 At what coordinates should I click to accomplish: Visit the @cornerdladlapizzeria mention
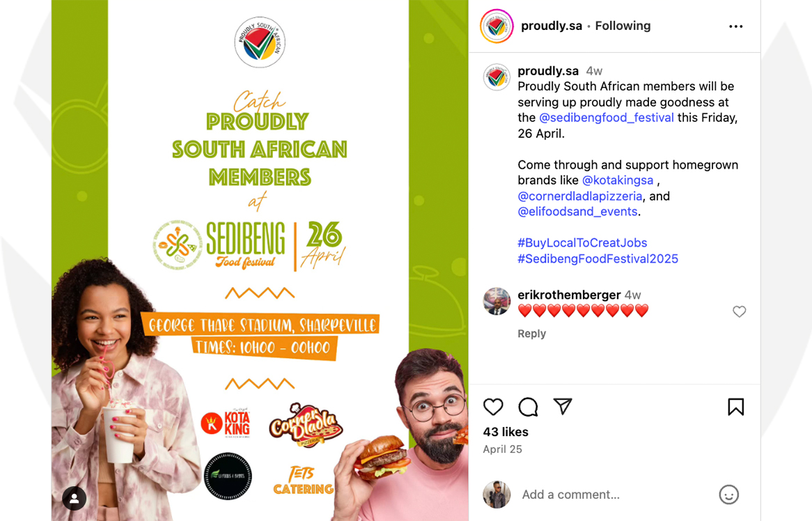point(580,196)
